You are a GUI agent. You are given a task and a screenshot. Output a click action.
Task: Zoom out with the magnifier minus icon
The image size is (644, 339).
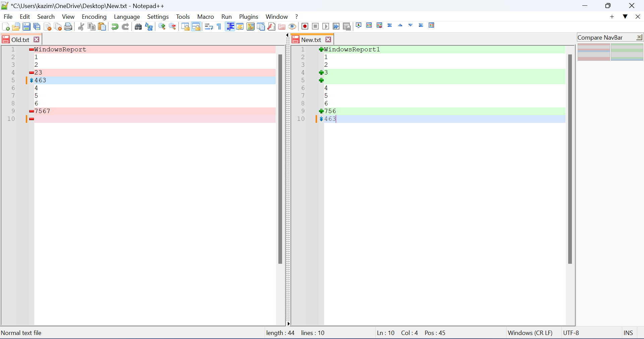click(172, 27)
